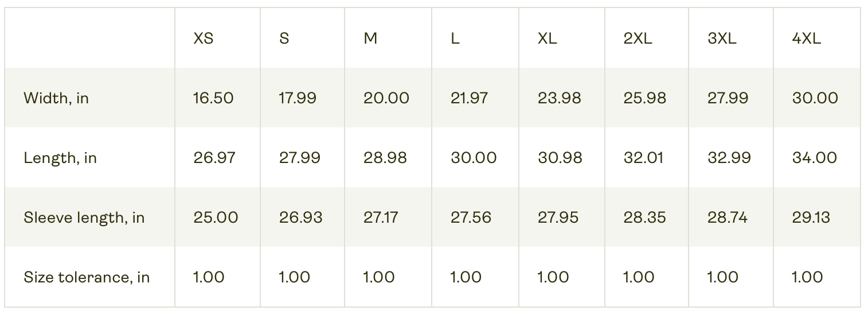Click the Width, in row label

56,99
